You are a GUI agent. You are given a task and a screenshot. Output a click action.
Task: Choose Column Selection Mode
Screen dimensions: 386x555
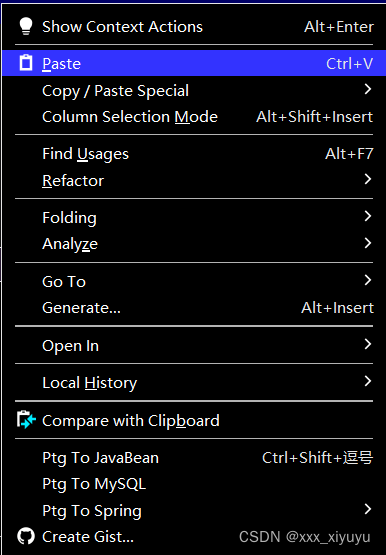[194, 117]
